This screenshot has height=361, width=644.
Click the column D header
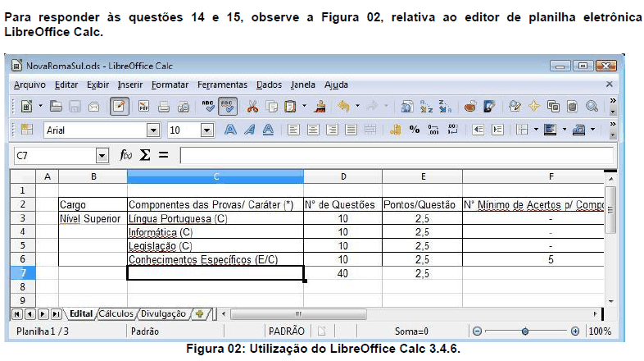coord(342,176)
